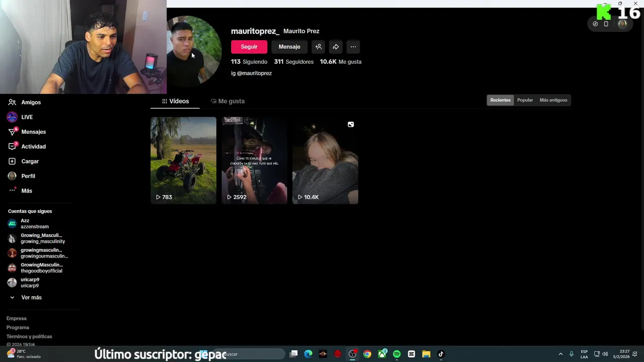This screenshot has height=362, width=644.
Task: Open followed account growing_masculinity
Action: (x=38, y=238)
